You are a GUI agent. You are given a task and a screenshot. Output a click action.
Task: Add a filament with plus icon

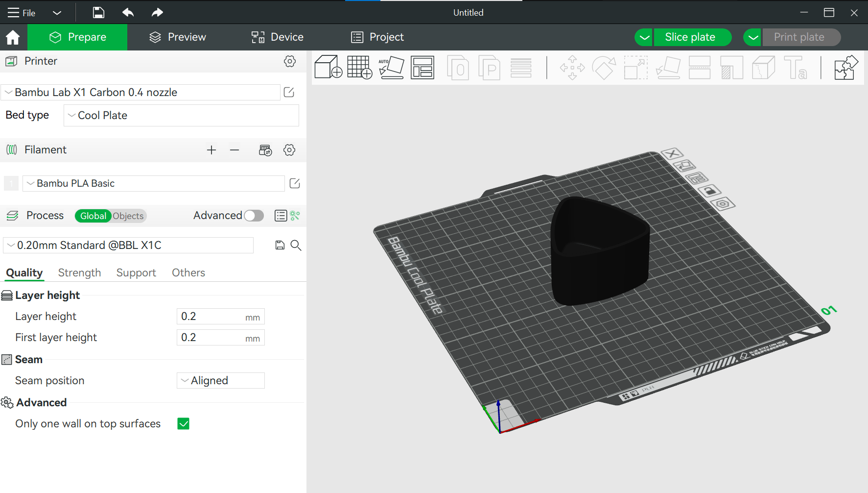211,150
